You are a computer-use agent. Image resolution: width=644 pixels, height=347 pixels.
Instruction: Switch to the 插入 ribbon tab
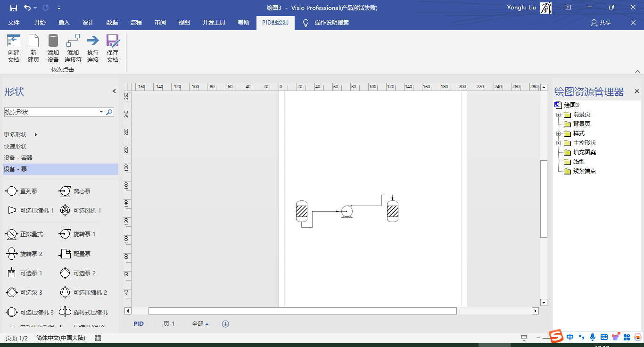click(64, 23)
